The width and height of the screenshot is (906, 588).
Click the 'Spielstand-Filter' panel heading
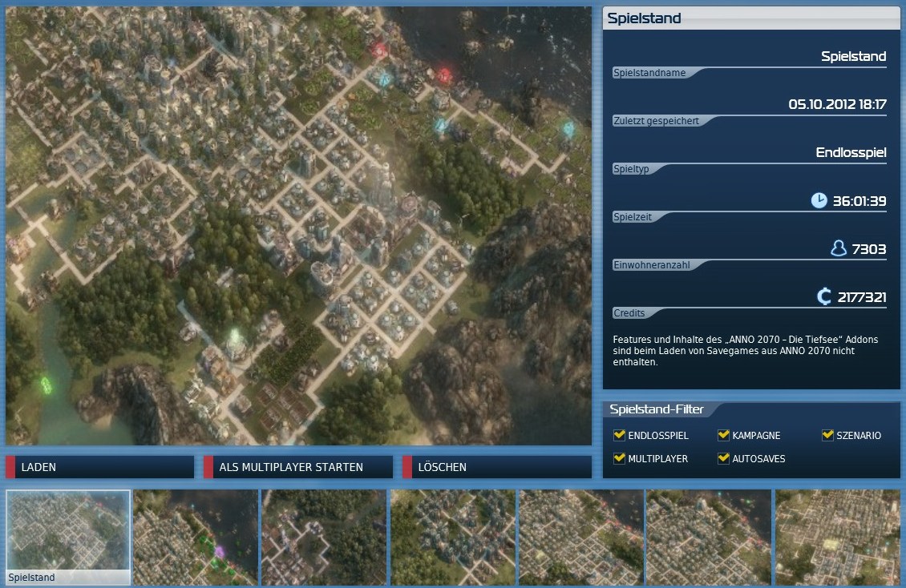point(657,409)
